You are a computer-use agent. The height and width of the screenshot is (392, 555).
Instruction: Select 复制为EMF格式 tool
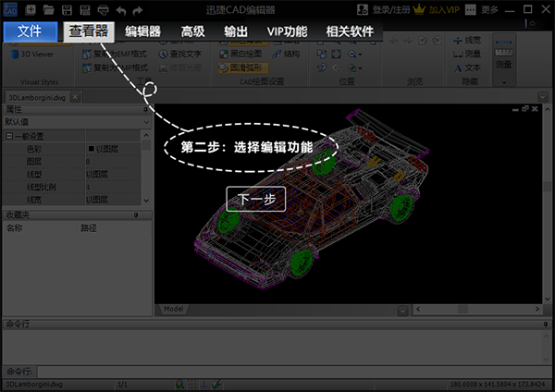coord(115,54)
